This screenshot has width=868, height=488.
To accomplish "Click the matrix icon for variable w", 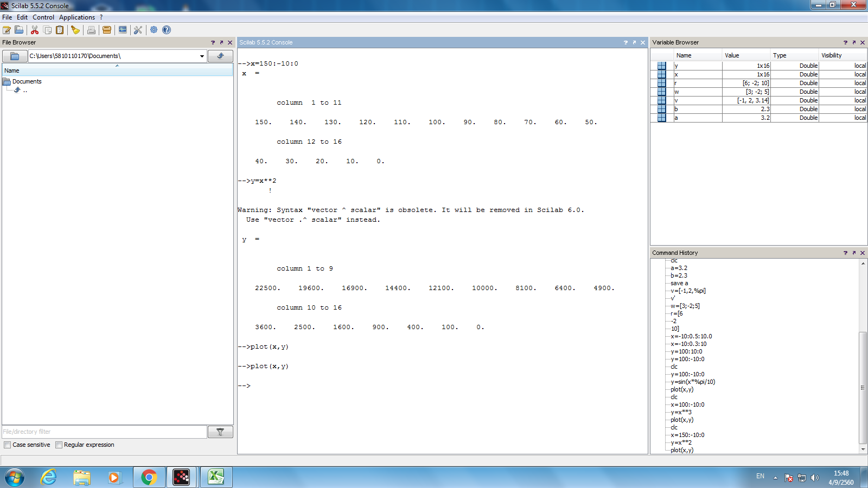I will coord(661,92).
